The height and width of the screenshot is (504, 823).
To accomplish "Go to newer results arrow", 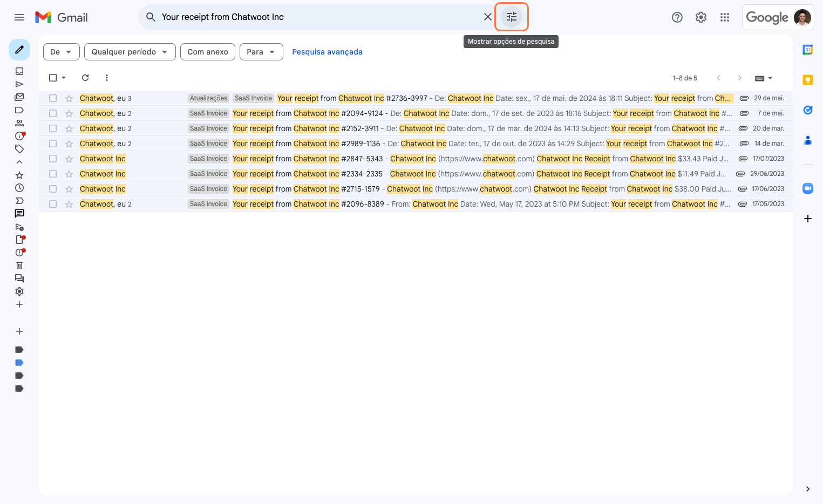I will (x=718, y=78).
